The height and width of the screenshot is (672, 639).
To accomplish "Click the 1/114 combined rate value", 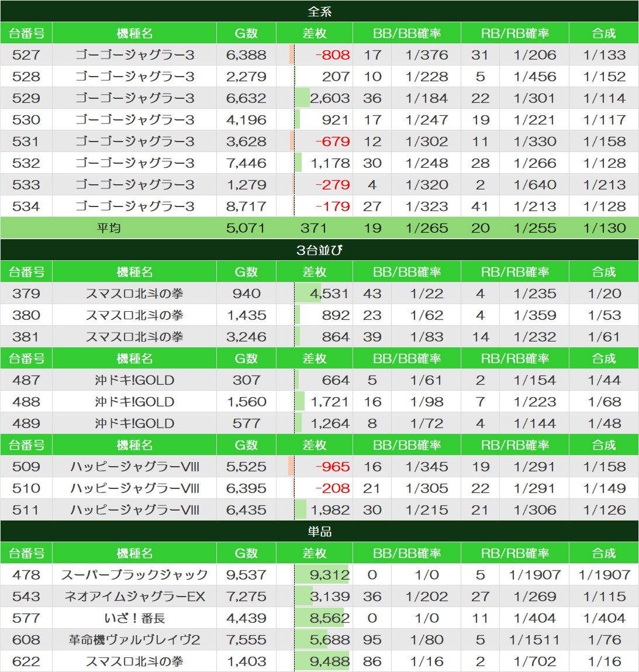I will point(604,98).
